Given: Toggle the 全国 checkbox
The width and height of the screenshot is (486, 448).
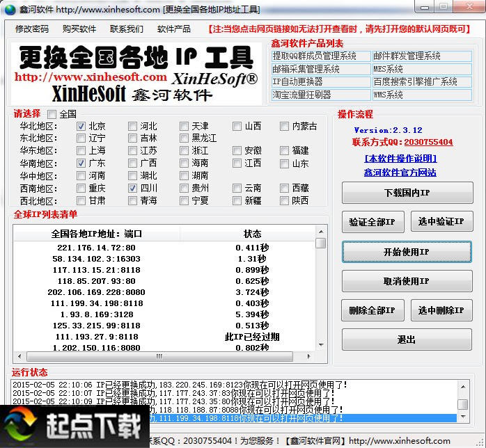Looking at the screenshot, I should [52, 114].
